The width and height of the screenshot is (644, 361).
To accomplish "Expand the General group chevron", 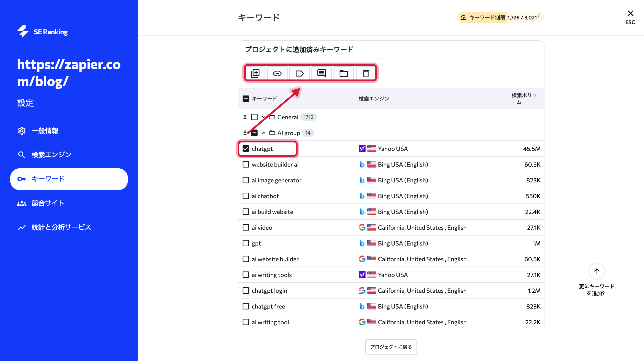I will [264, 117].
